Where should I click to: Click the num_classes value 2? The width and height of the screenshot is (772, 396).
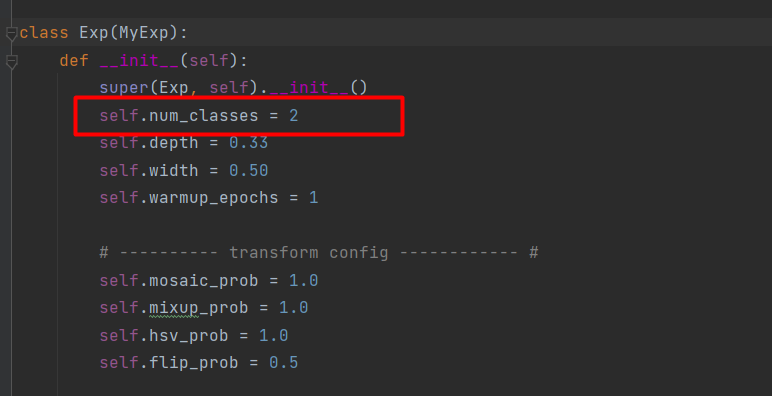pyautogui.click(x=293, y=115)
